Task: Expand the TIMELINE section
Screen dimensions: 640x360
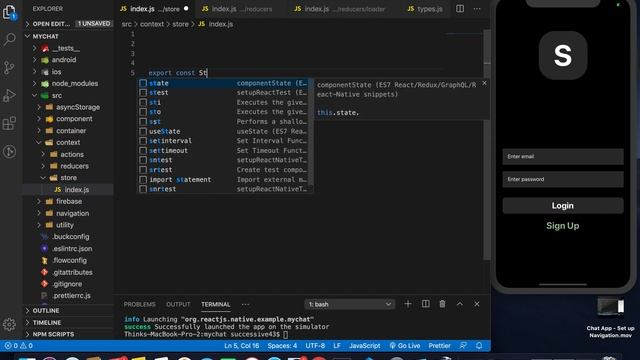Action: tap(68, 322)
